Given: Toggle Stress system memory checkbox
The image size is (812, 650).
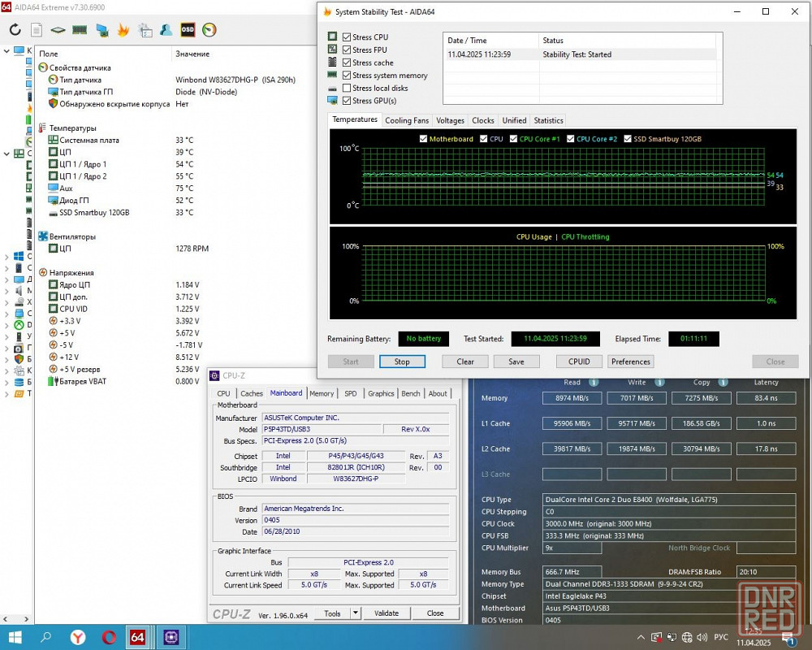Looking at the screenshot, I should 347,76.
